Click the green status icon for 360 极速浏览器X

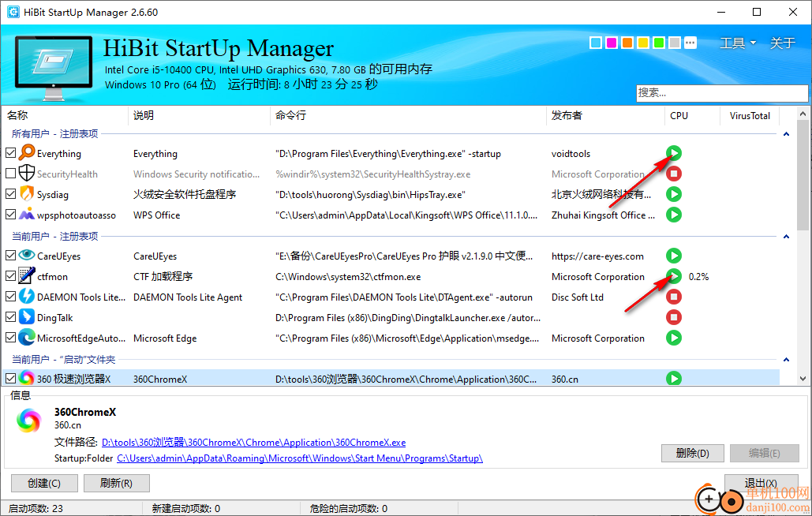coord(673,379)
